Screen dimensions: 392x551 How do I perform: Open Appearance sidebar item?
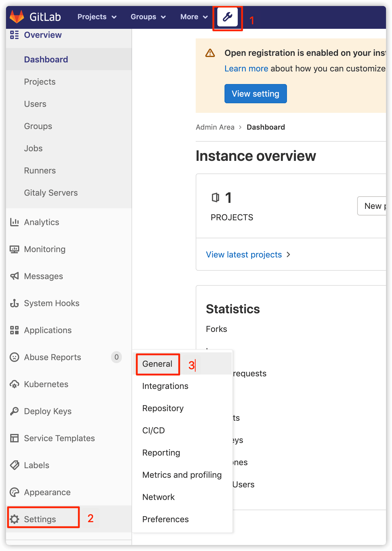(x=69, y=492)
